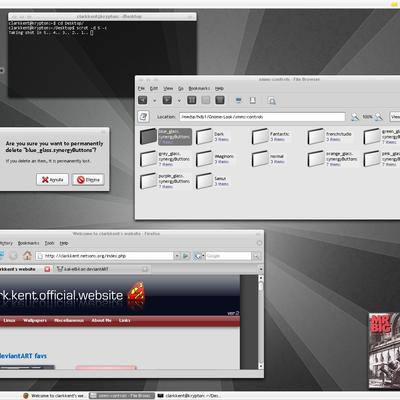Select the Sansui folder
Viewport: 400px width, 400px height.
click(x=213, y=181)
